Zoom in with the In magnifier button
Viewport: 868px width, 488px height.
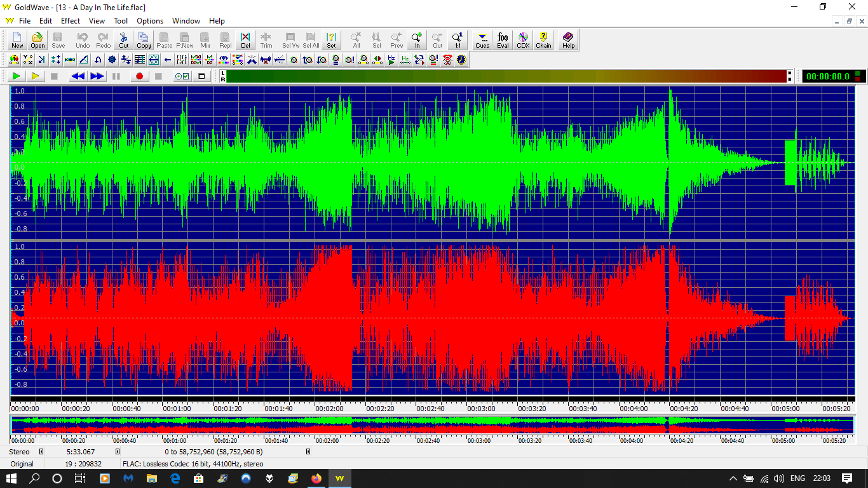click(x=417, y=41)
